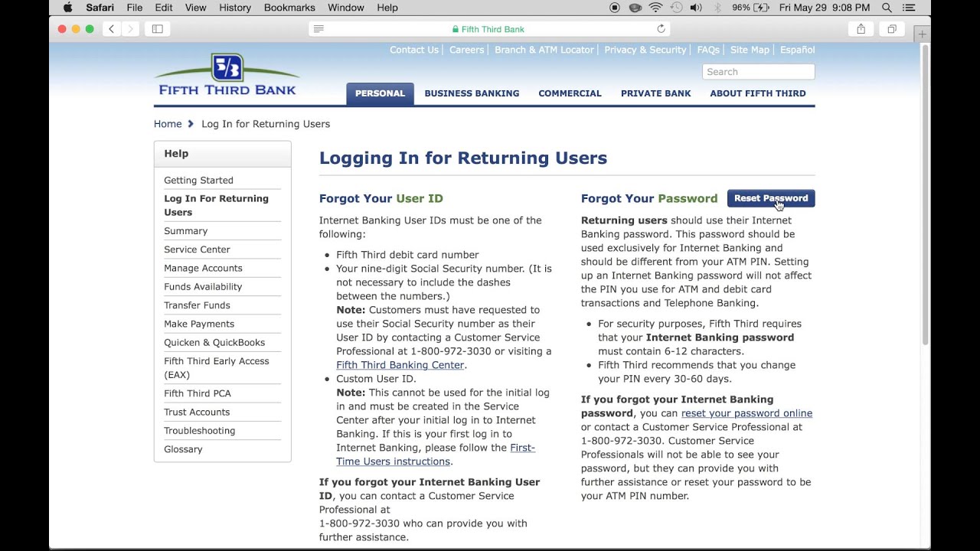Open Spotlight search in the menu bar

coord(887,8)
